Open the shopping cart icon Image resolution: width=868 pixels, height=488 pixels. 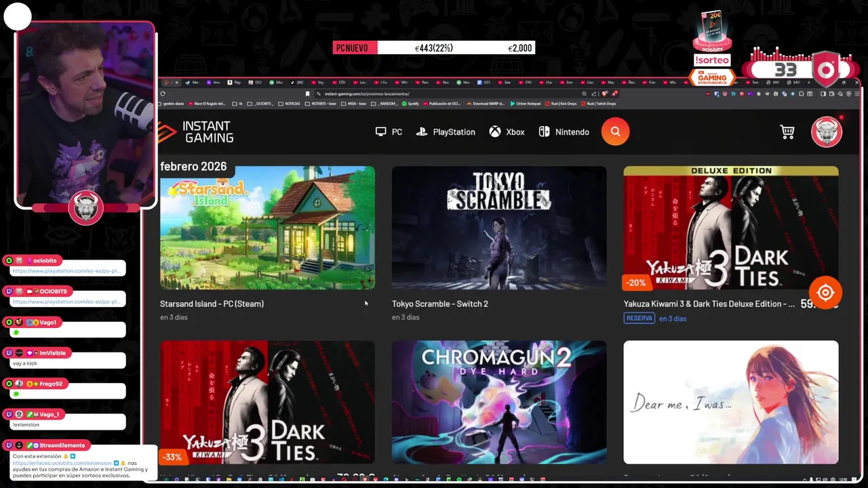click(787, 131)
